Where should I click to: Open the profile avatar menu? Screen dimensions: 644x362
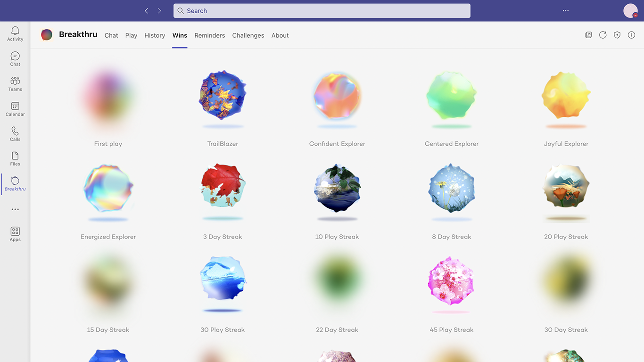630,11
